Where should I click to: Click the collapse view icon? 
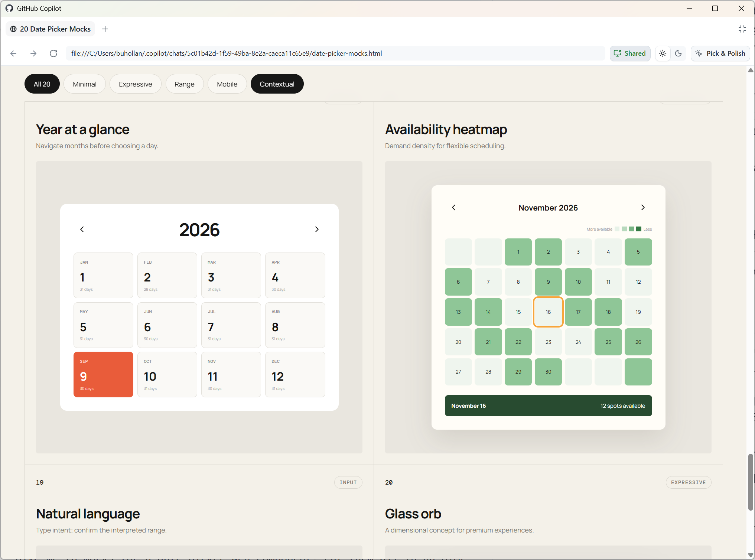pyautogui.click(x=742, y=29)
